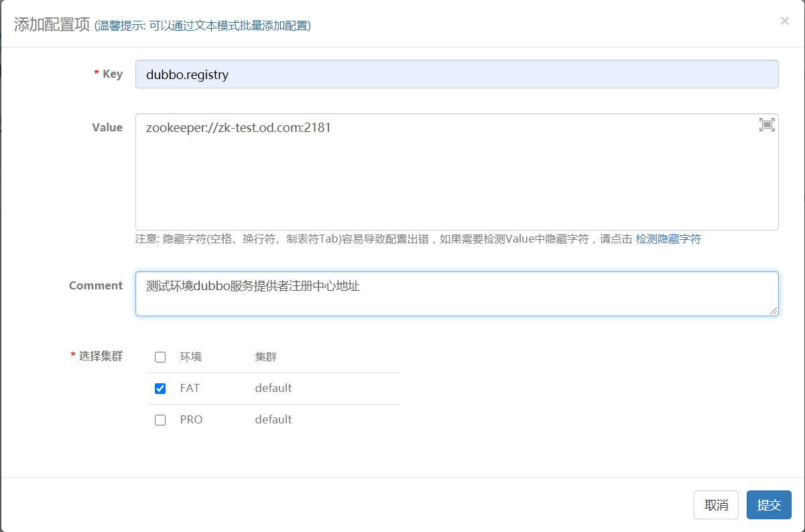Screen dimensions: 805x532
Task: Uncheck the FAT environment checkbox
Action: (x=160, y=389)
